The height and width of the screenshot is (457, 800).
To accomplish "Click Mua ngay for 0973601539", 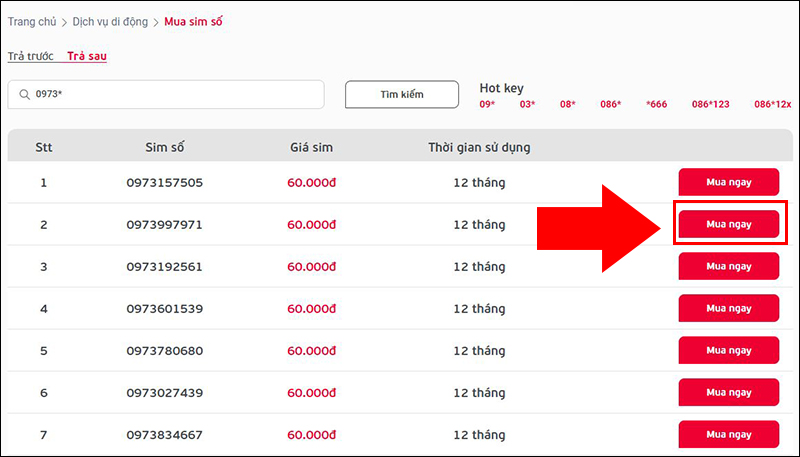I will click(728, 308).
